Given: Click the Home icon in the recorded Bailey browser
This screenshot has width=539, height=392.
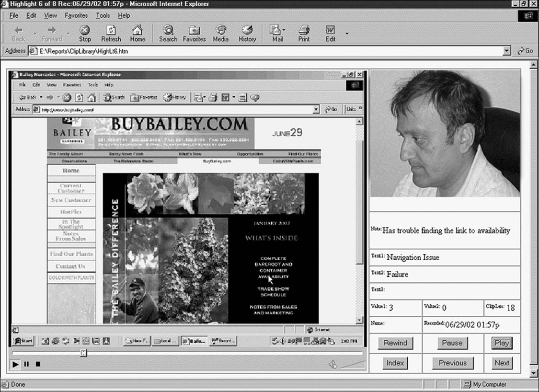Looking at the screenshot, I should (x=92, y=98).
